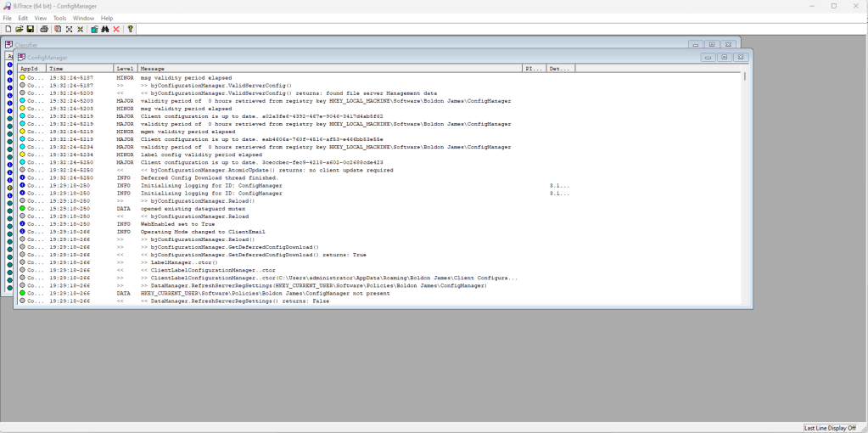
Task: Click the New document toolbar icon
Action: point(8,29)
